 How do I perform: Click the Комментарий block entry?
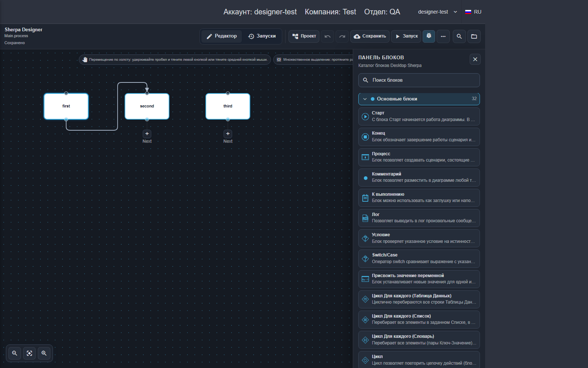pyautogui.click(x=419, y=177)
